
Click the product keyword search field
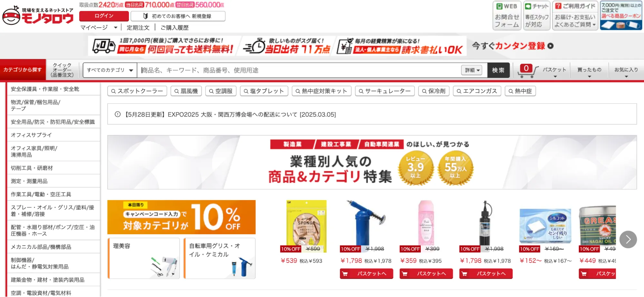300,70
